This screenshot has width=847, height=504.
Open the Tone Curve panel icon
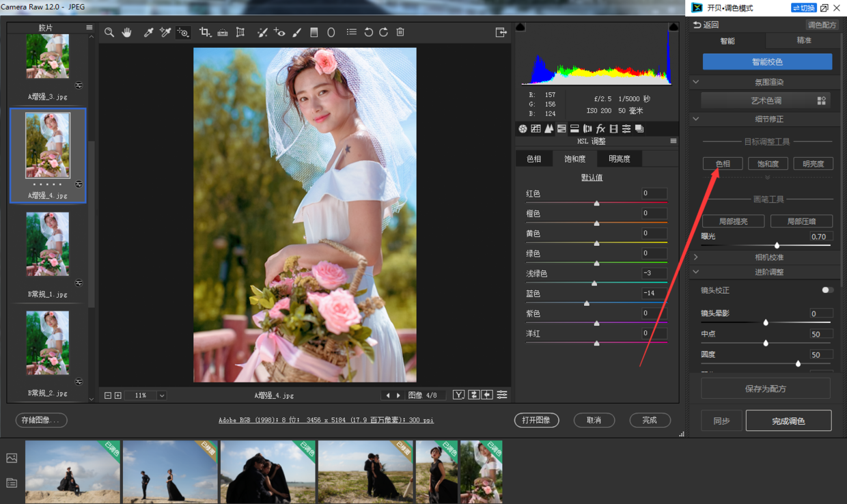536,128
